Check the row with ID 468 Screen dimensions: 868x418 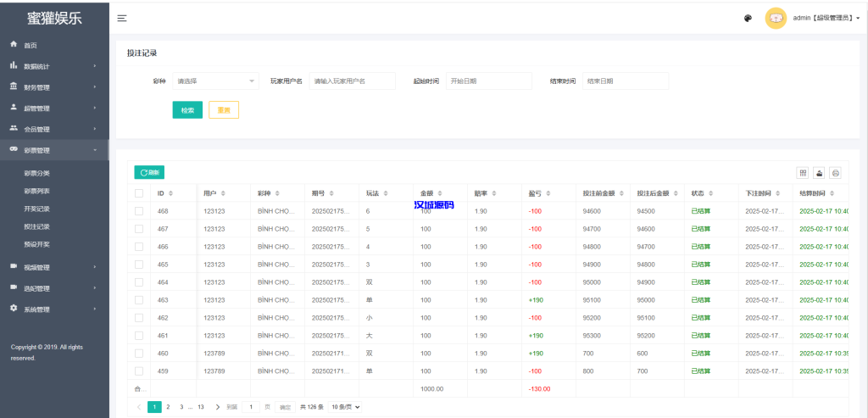[139, 211]
